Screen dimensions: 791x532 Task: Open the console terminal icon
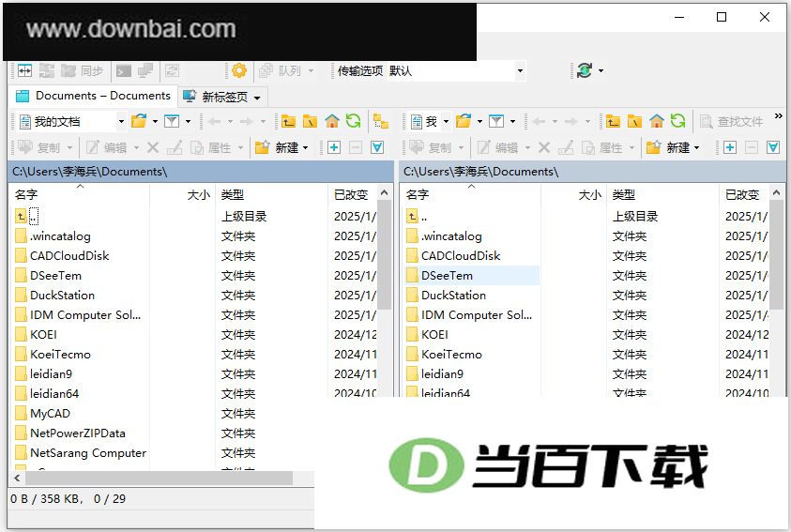point(123,70)
